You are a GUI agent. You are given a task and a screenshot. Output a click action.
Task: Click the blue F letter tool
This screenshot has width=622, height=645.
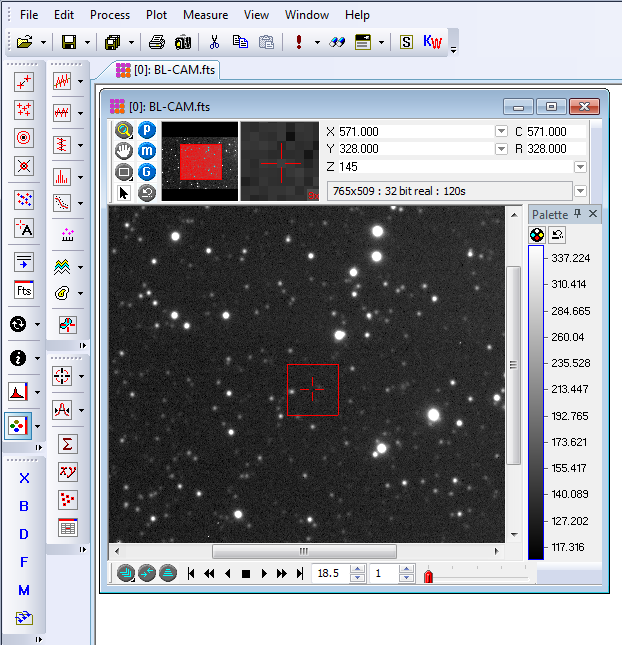tap(24, 562)
